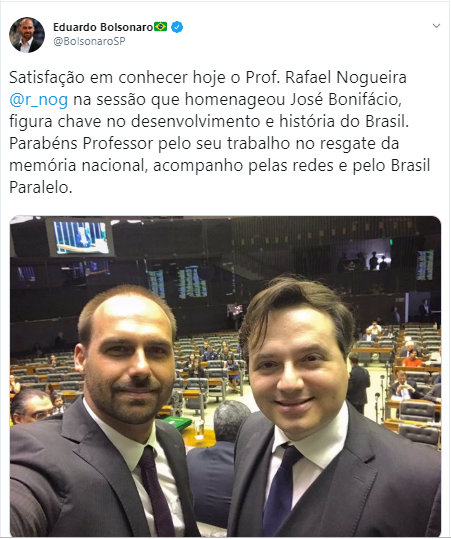Open the @r_nog mention link
This screenshot has height=539, width=451.
pos(38,99)
